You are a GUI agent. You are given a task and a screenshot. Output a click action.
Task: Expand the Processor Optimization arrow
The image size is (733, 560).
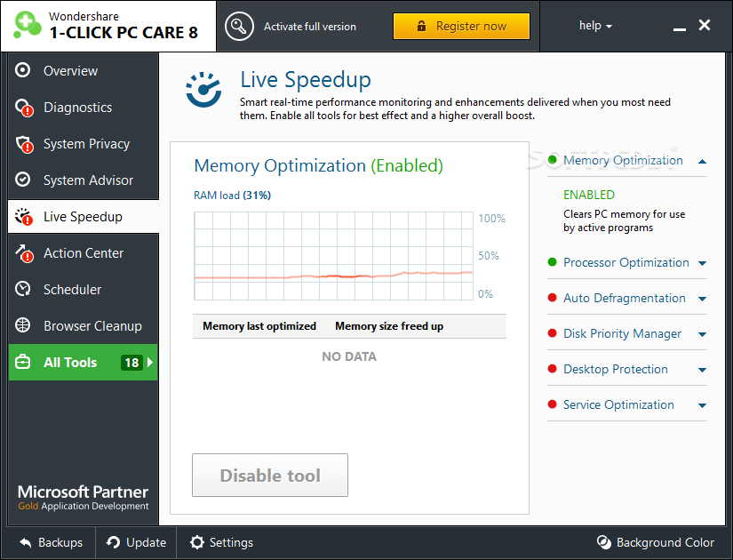[x=702, y=263]
